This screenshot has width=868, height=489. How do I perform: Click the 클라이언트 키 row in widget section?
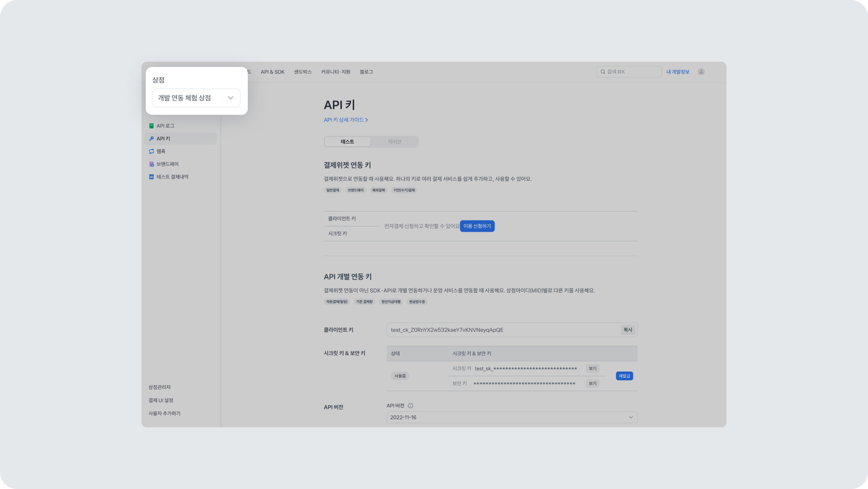click(x=342, y=218)
